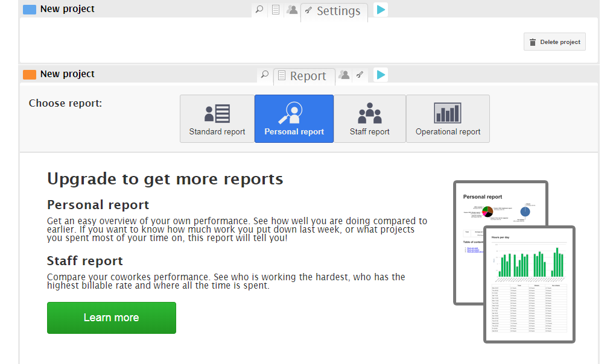Choose the Personal report option
The height and width of the screenshot is (364, 616).
pyautogui.click(x=294, y=119)
